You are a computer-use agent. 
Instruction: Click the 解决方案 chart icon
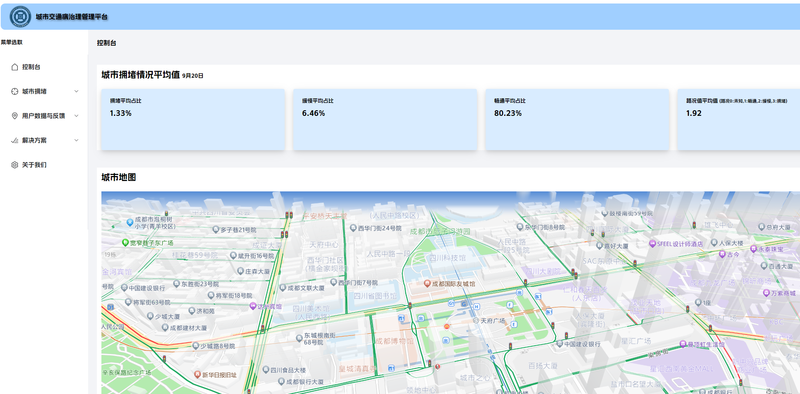[x=14, y=140]
